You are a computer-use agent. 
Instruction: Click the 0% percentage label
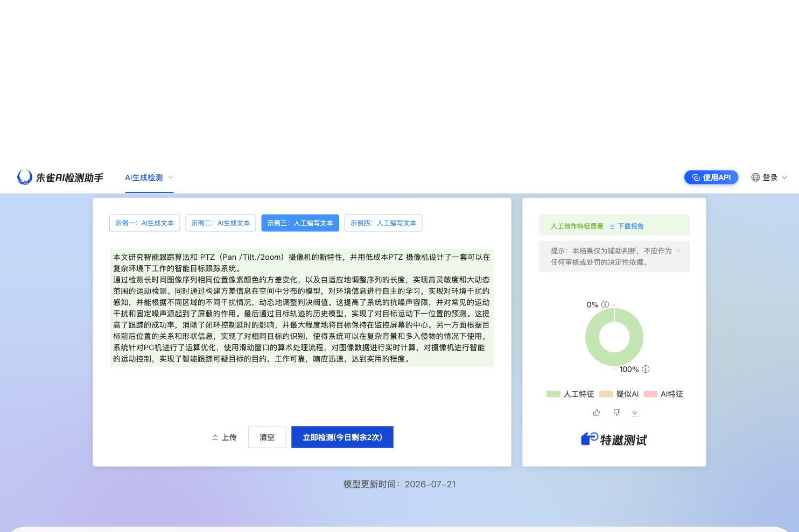(x=592, y=304)
